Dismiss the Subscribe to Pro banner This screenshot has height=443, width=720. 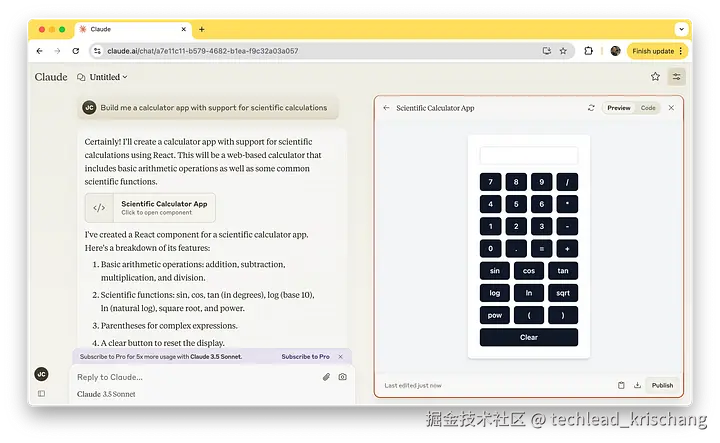point(341,357)
